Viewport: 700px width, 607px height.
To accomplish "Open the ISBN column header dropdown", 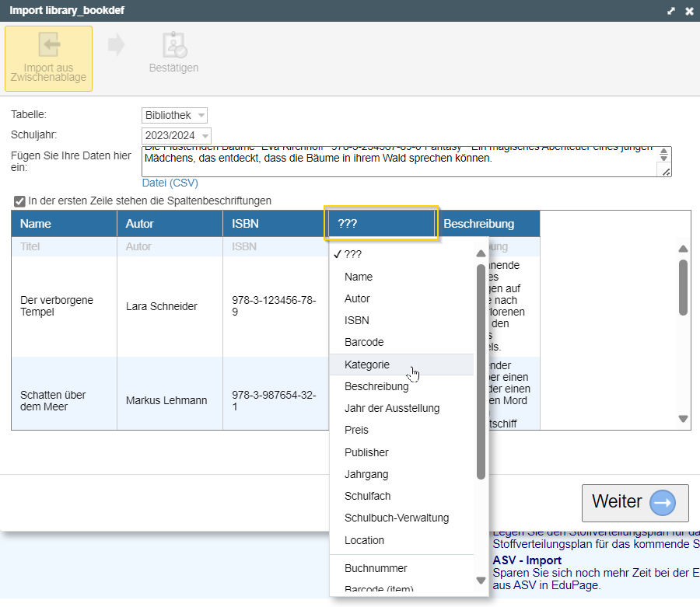I will pyautogui.click(x=275, y=223).
